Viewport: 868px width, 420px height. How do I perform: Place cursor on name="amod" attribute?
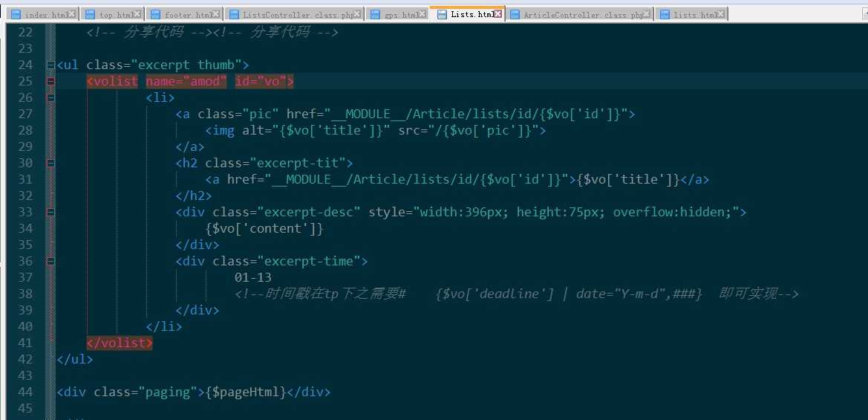(x=186, y=82)
